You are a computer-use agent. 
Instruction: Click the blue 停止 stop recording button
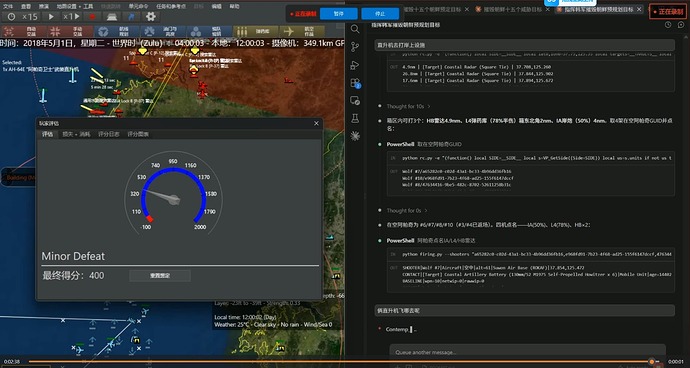pyautogui.click(x=380, y=14)
